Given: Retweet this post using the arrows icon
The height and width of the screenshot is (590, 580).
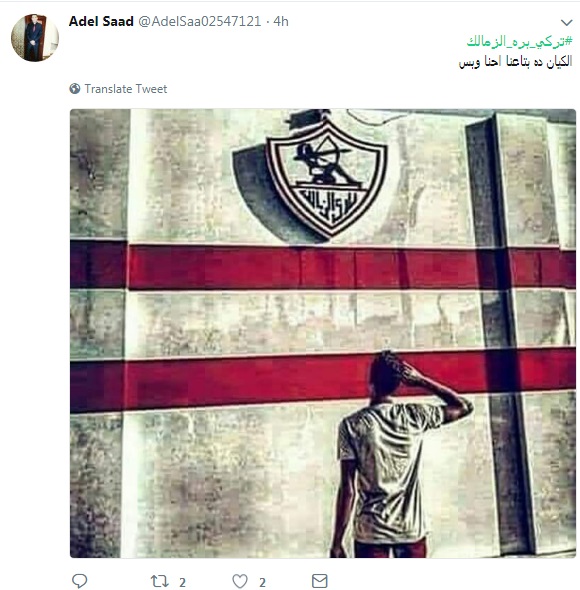Looking at the screenshot, I should click(160, 581).
